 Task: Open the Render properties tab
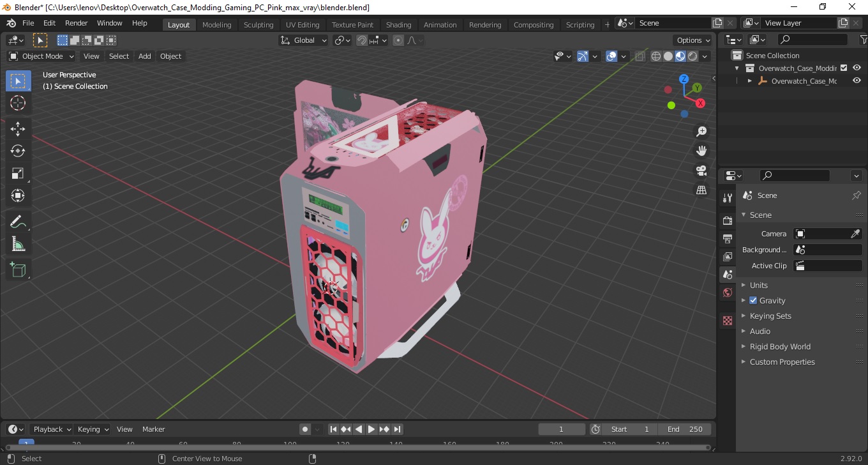[728, 220]
